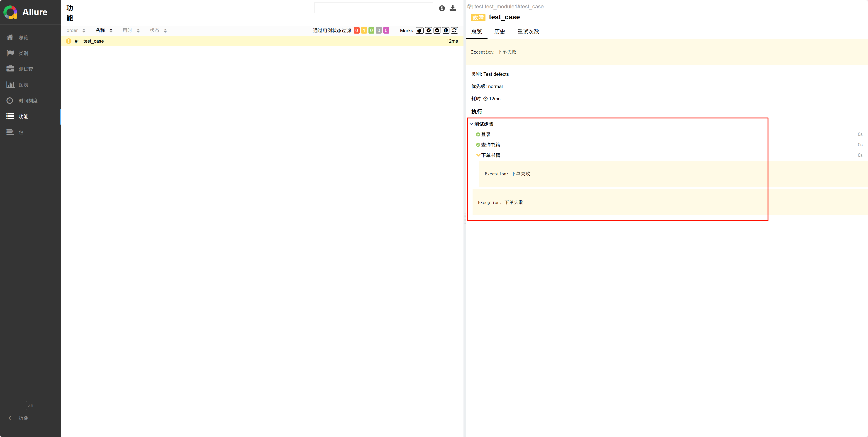This screenshot has width=868, height=437.
Task: Show the info tooltip icon
Action: pos(442,8)
